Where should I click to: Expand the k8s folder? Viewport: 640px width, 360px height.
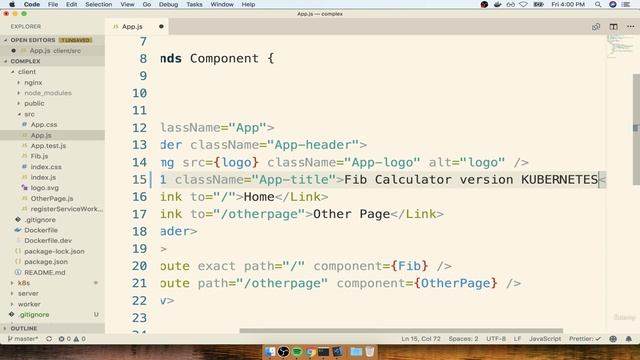pyautogui.click(x=24, y=283)
